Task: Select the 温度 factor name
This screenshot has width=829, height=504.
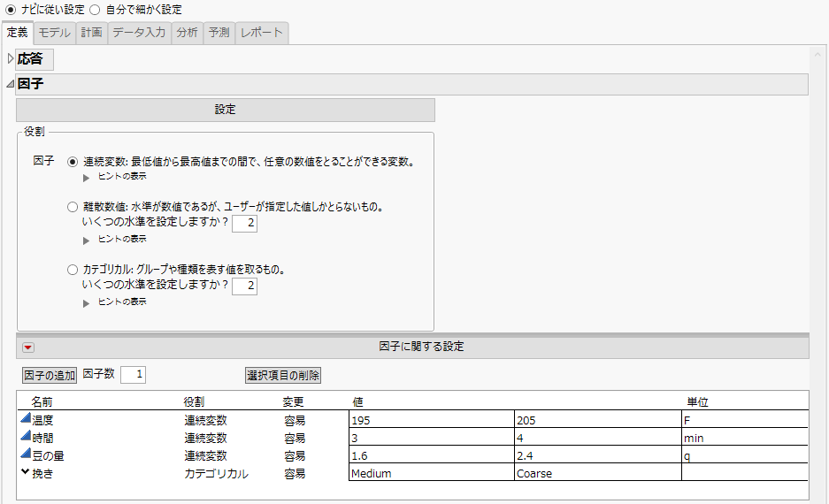Action: 42,421
